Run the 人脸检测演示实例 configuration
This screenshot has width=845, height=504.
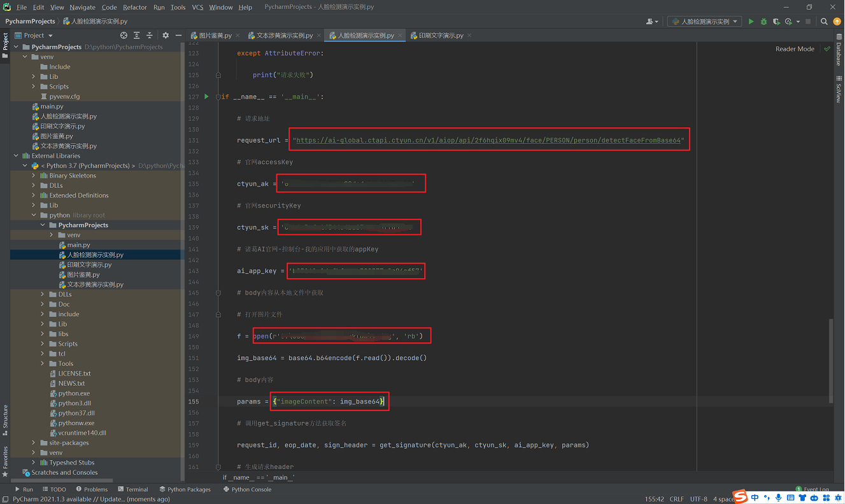751,22
